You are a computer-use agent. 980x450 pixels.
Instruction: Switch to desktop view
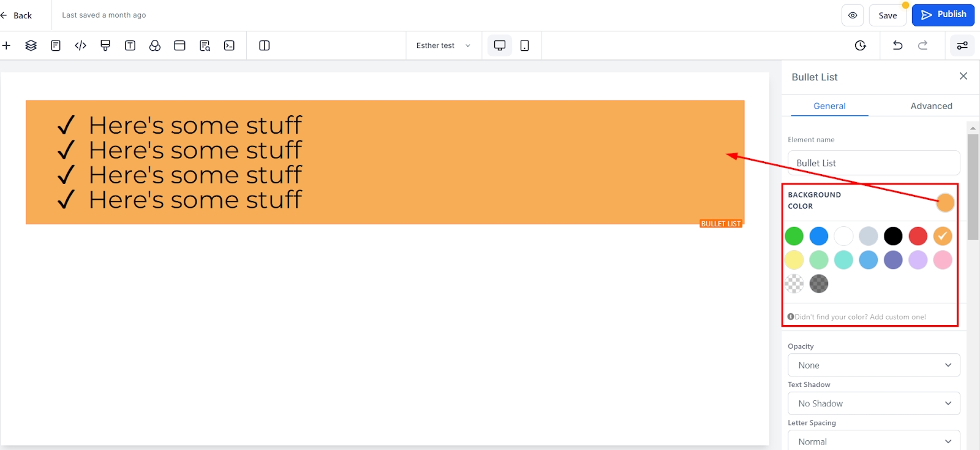click(500, 45)
